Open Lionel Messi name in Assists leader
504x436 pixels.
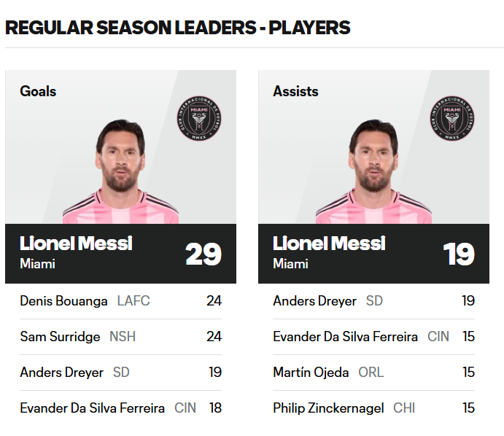[x=329, y=244]
